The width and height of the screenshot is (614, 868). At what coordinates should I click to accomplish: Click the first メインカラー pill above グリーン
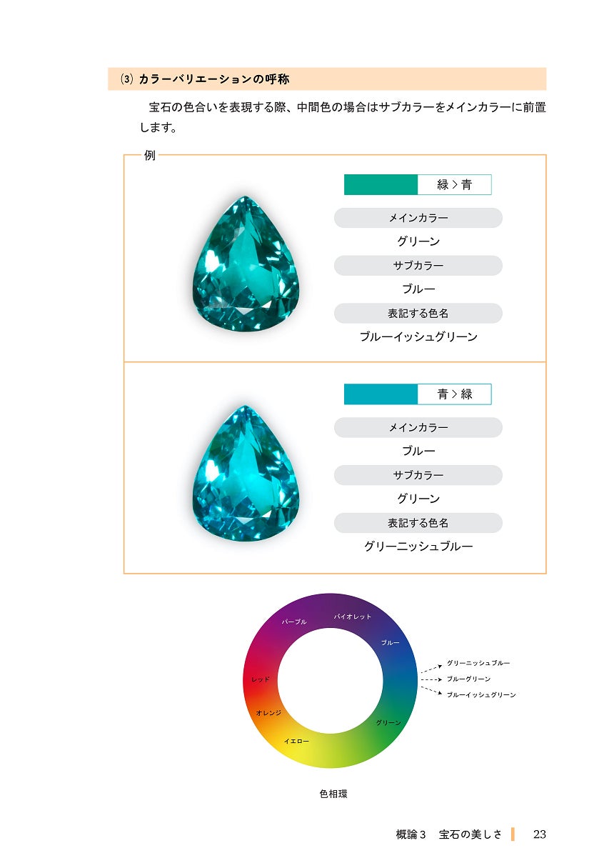[418, 218]
